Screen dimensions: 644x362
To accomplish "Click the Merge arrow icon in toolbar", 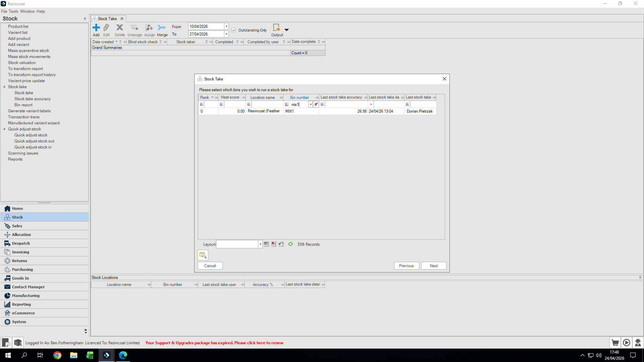I will coord(162,28).
